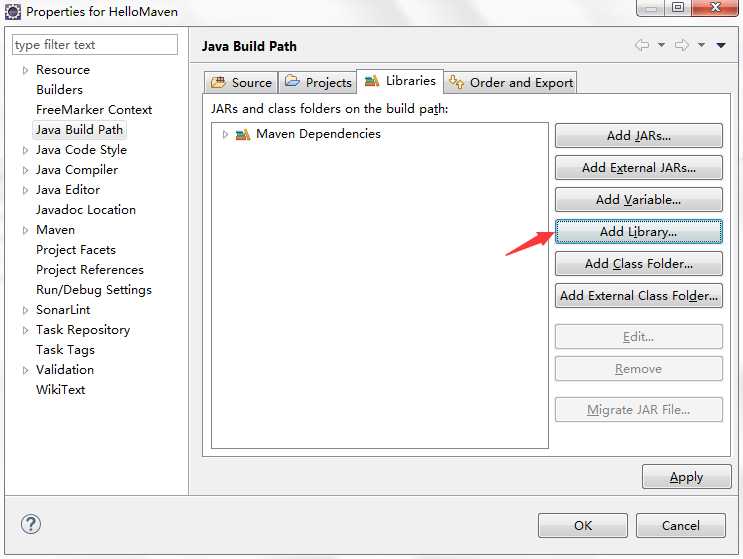The image size is (743, 559).
Task: Click the Add Library... button
Action: [x=639, y=232]
